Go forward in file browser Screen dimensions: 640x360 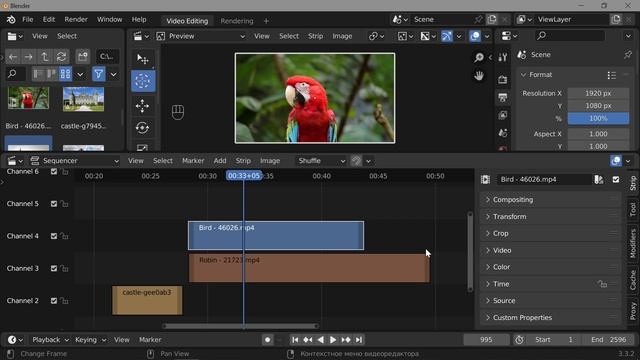[x=29, y=57]
